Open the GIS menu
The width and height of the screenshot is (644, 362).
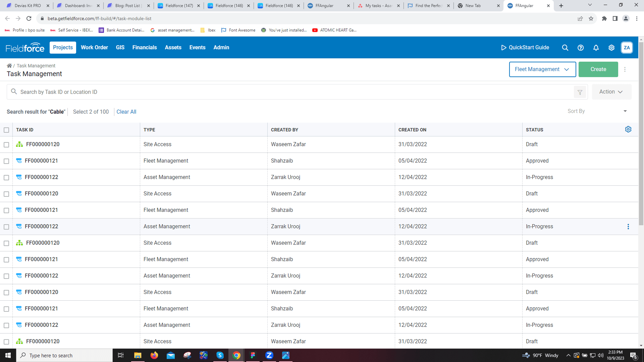pyautogui.click(x=120, y=48)
